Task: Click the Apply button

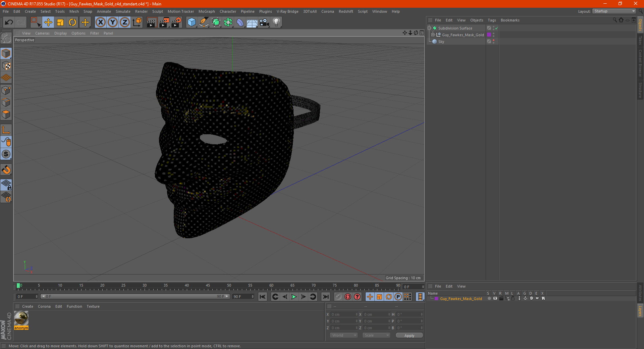Action: click(x=409, y=336)
